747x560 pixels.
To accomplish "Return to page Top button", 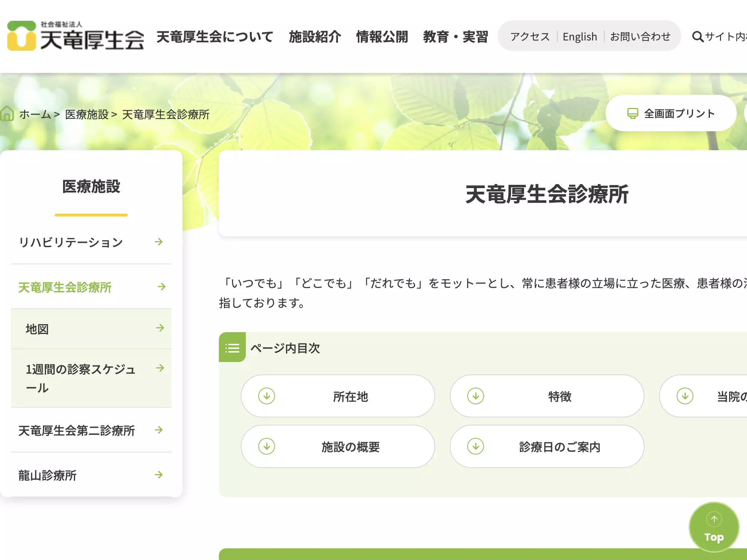I will point(714,527).
